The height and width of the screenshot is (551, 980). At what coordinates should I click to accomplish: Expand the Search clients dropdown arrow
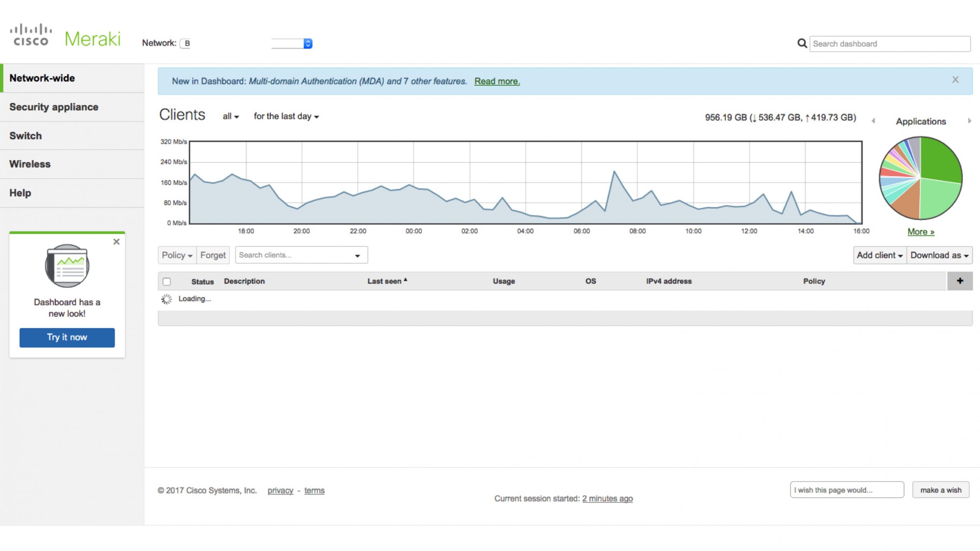[x=358, y=256]
